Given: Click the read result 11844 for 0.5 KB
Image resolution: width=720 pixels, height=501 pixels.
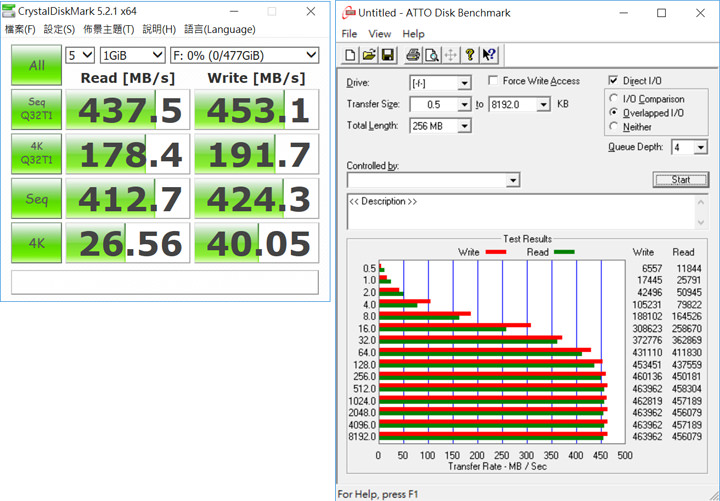Looking at the screenshot, I should point(689,268).
